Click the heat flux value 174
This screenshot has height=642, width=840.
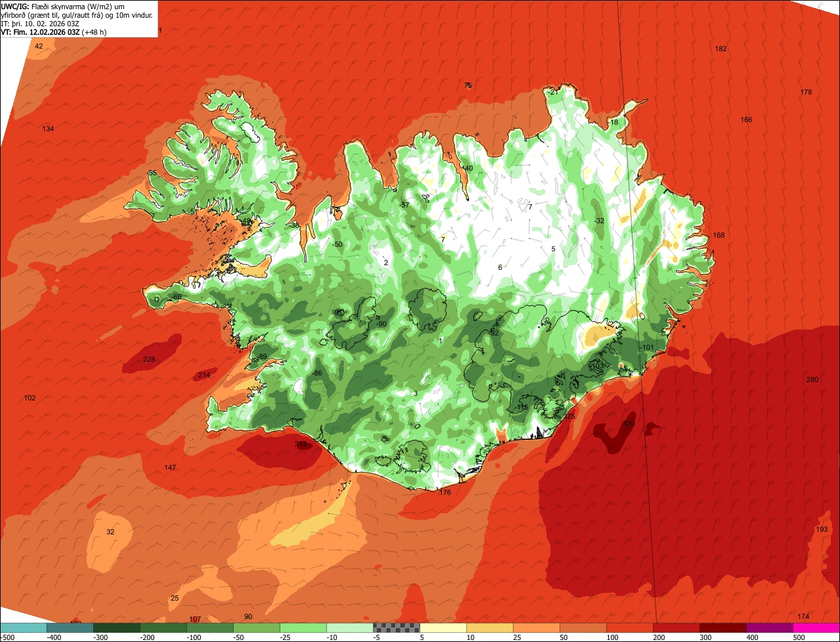pos(803,616)
